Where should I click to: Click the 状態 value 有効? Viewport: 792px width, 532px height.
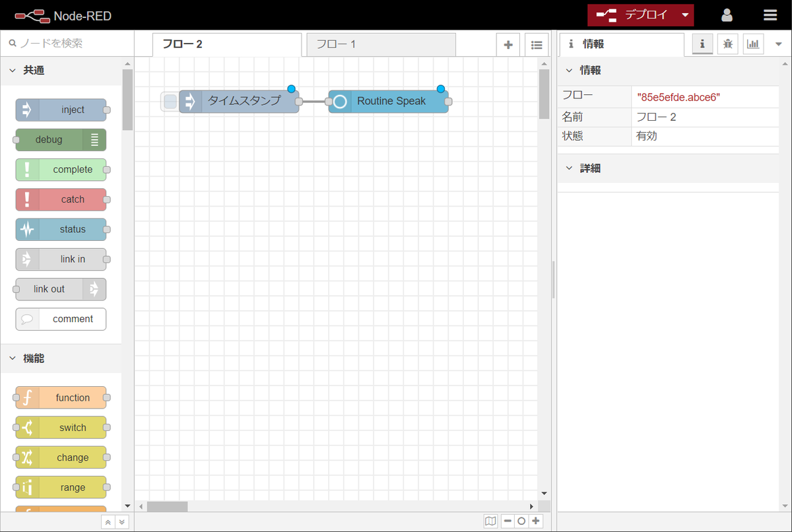[647, 137]
